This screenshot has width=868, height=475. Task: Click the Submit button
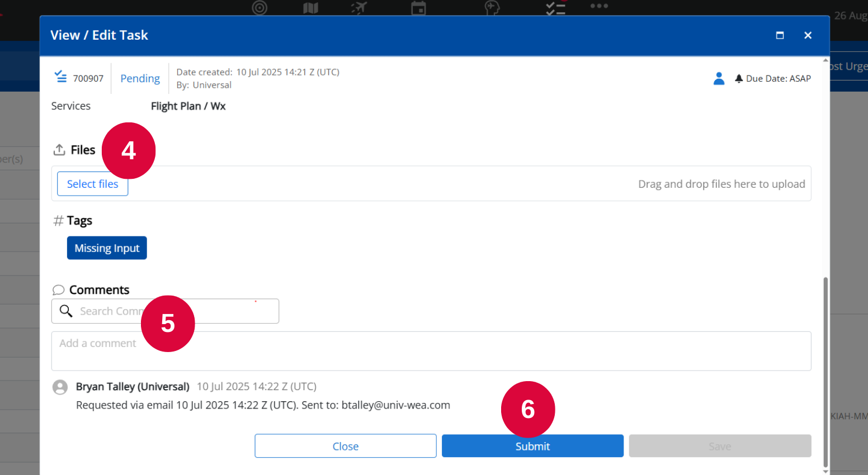click(532, 446)
